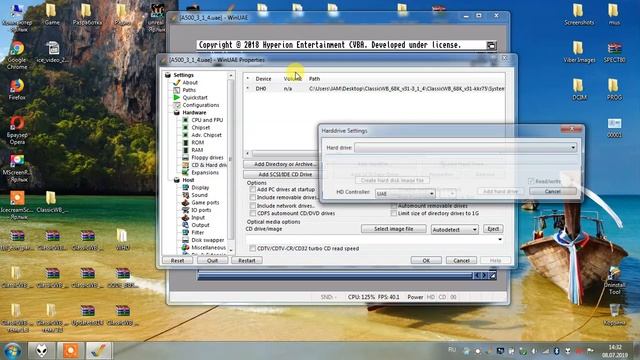Open Autodetect CD type dropdown
Viewport: 640px width, 360px height.
pyautogui.click(x=454, y=229)
